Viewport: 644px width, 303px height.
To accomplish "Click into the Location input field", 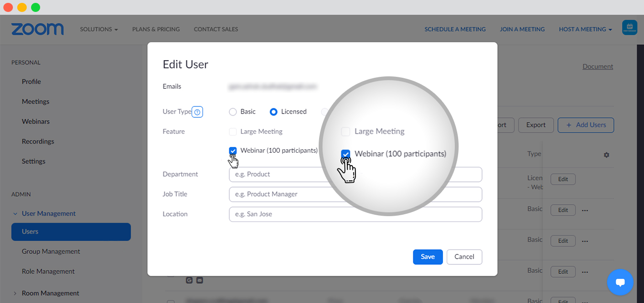I will (x=355, y=214).
